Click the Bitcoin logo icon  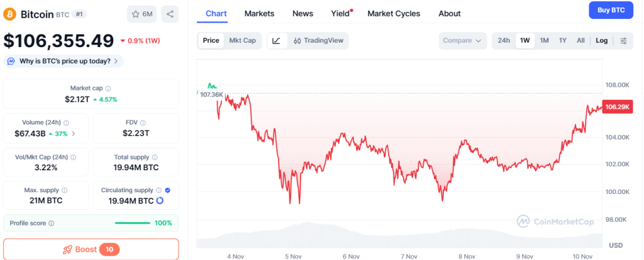(10, 14)
